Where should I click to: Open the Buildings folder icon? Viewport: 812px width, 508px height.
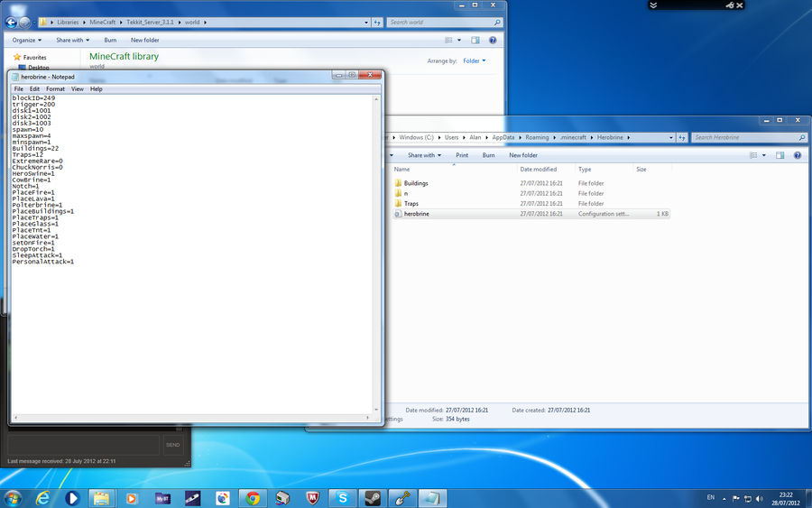pyautogui.click(x=398, y=183)
